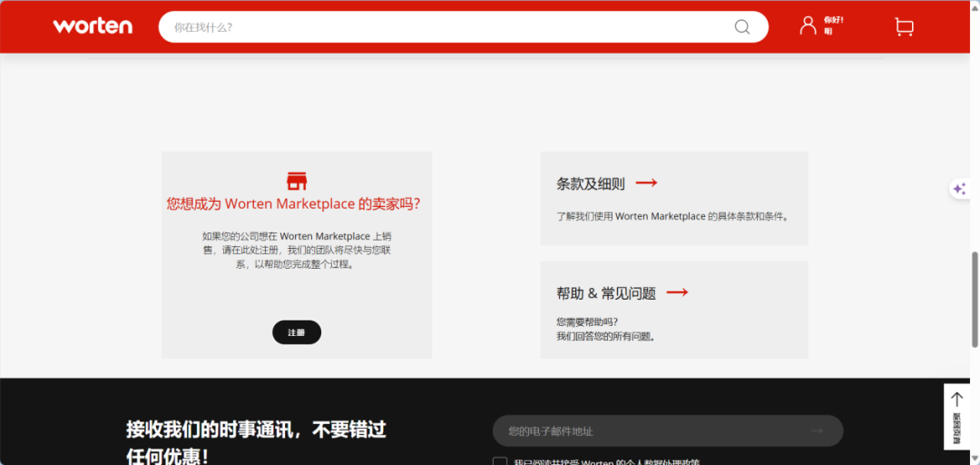
Task: Click the purple sparkle assistant icon
Action: click(960, 189)
